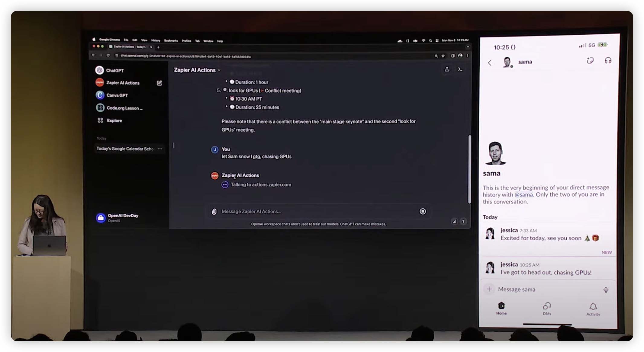Open the Chrome File menu

point(126,40)
